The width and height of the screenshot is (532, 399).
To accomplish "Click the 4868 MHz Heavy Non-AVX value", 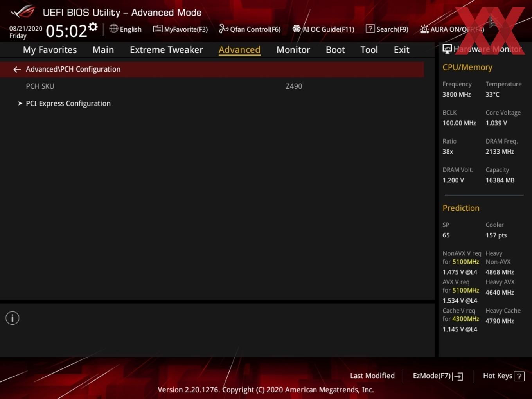I will [500, 272].
